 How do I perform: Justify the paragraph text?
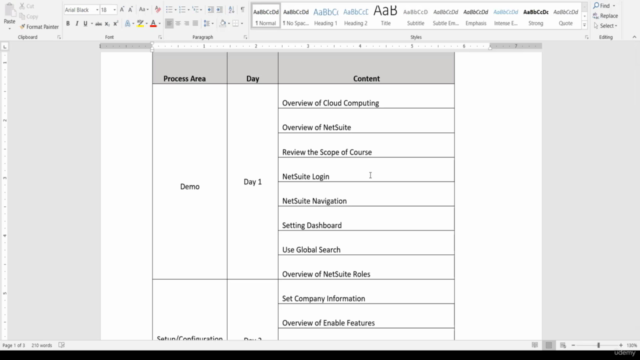tap(196, 24)
